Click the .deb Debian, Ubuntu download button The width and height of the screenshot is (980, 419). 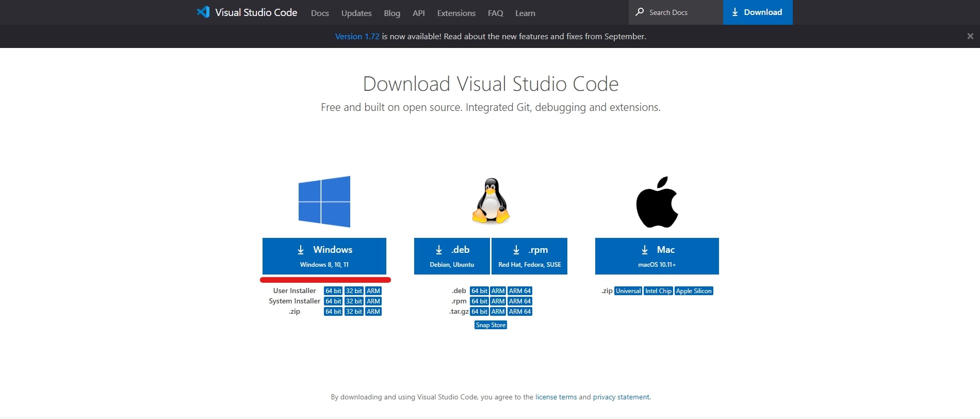pos(452,256)
